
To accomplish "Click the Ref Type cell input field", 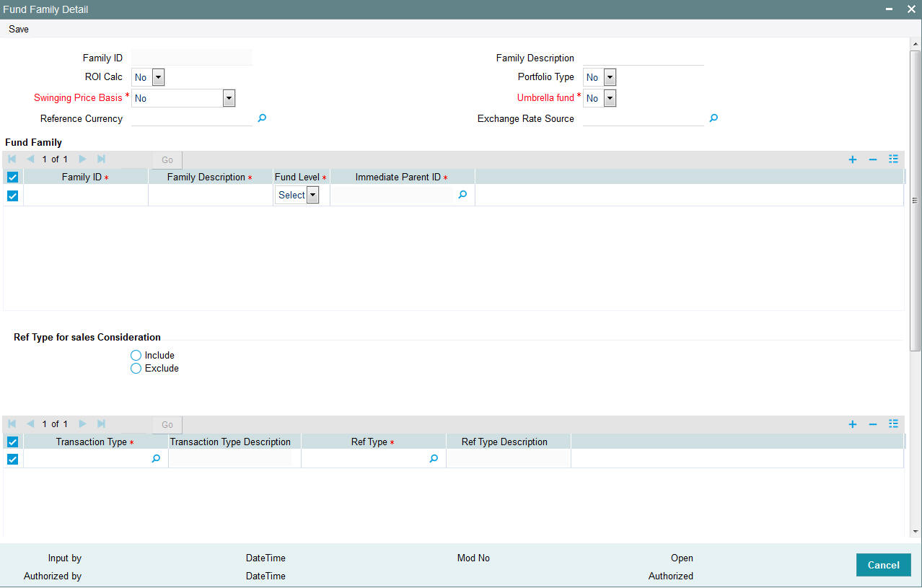I will (x=365, y=458).
